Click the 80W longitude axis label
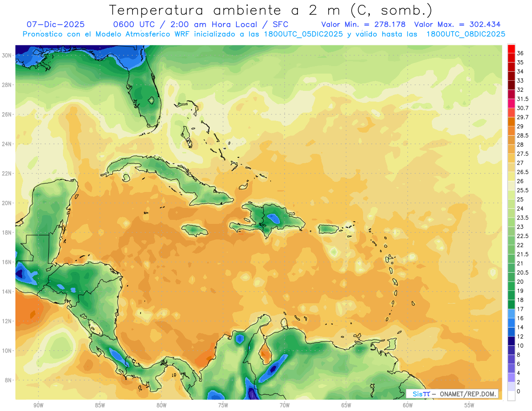 [x=161, y=405]
